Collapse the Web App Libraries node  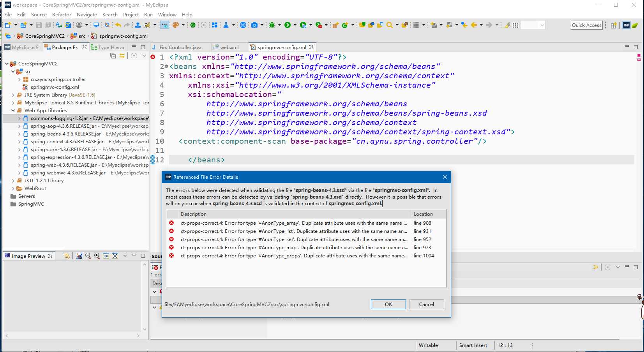tap(13, 111)
